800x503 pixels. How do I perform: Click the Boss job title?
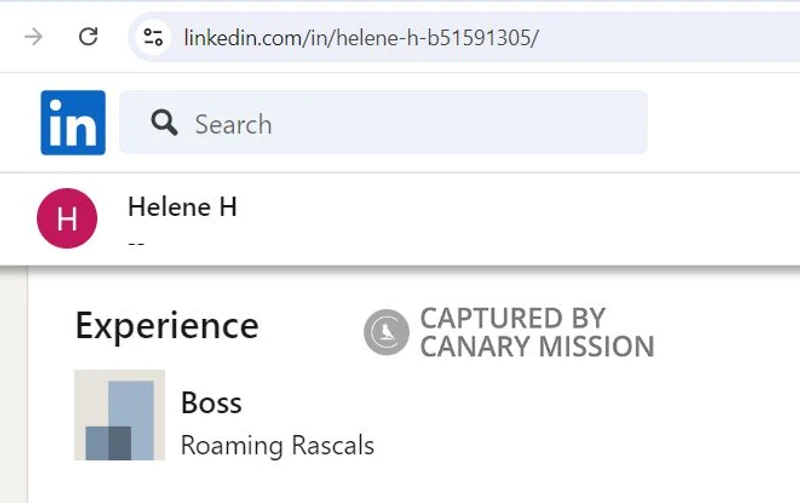click(211, 403)
